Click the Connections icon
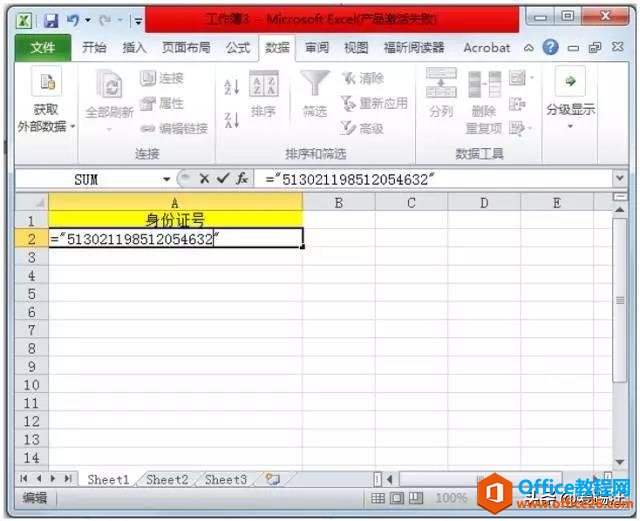The width and height of the screenshot is (640, 521). point(148,78)
